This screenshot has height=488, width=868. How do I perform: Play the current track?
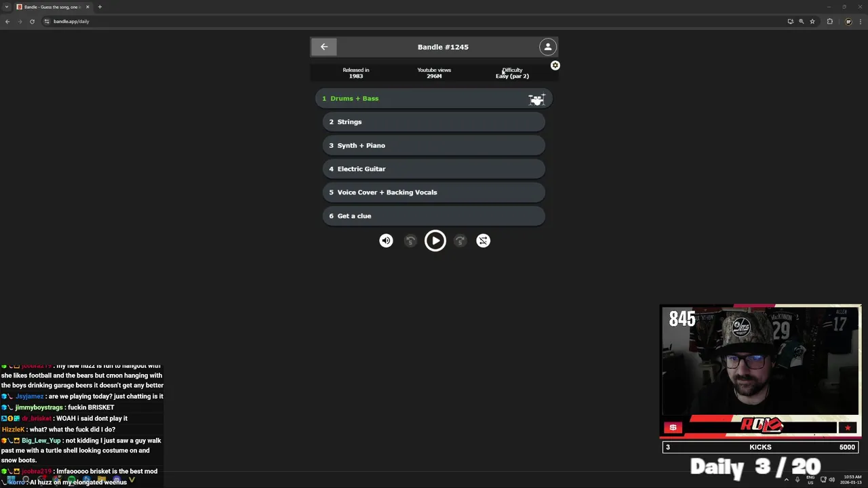(435, 241)
